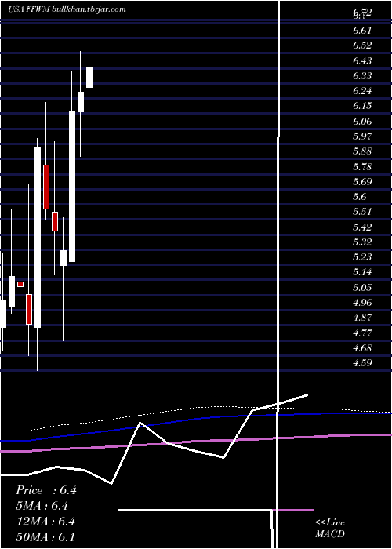This screenshot has height=549, width=392.
Task: Click the 6.52 price axis label
Action: point(362,45)
